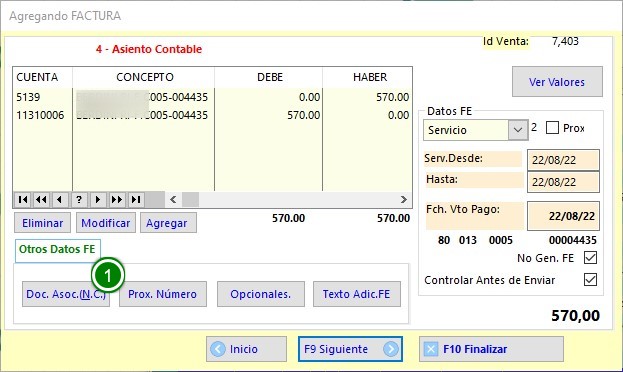Click the grid's left horizontal scroll arrow

pos(173,199)
